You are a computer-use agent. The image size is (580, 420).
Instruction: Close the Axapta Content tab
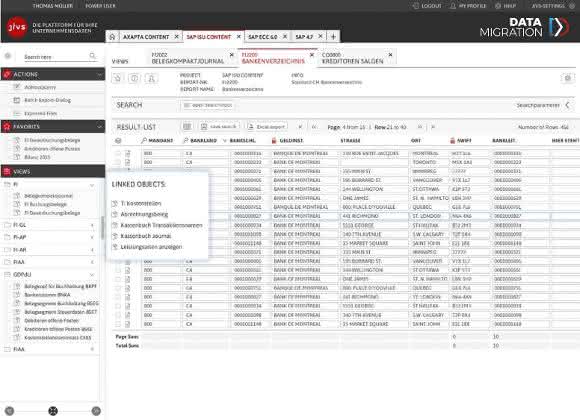pyautogui.click(x=176, y=37)
